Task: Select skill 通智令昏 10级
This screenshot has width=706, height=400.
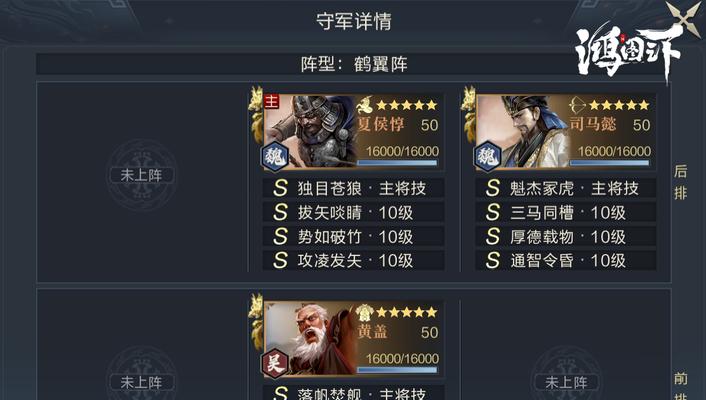Action: pos(566,260)
